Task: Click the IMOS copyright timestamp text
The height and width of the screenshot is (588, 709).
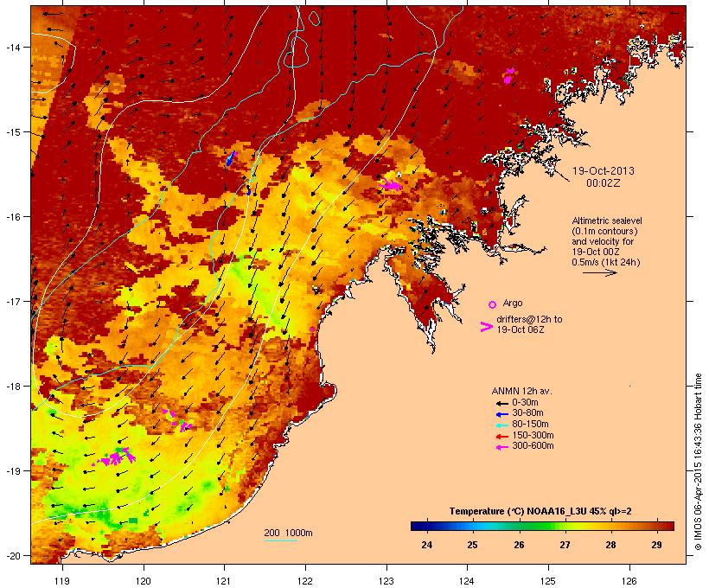Action: [698, 462]
